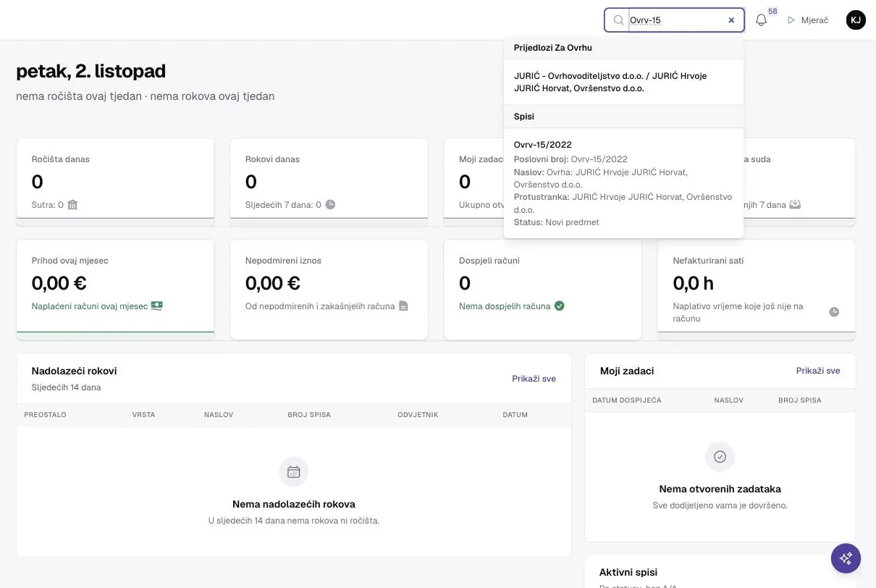
Task: Click courthouse icon next to Sutra: 0
Action: tap(72, 205)
